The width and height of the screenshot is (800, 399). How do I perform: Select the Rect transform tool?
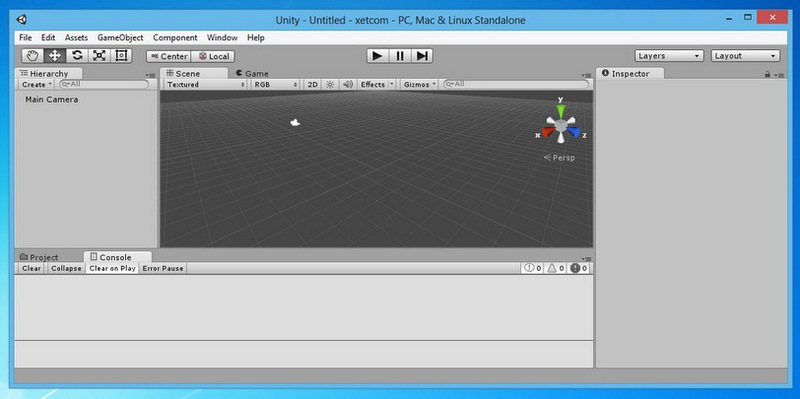(x=121, y=56)
